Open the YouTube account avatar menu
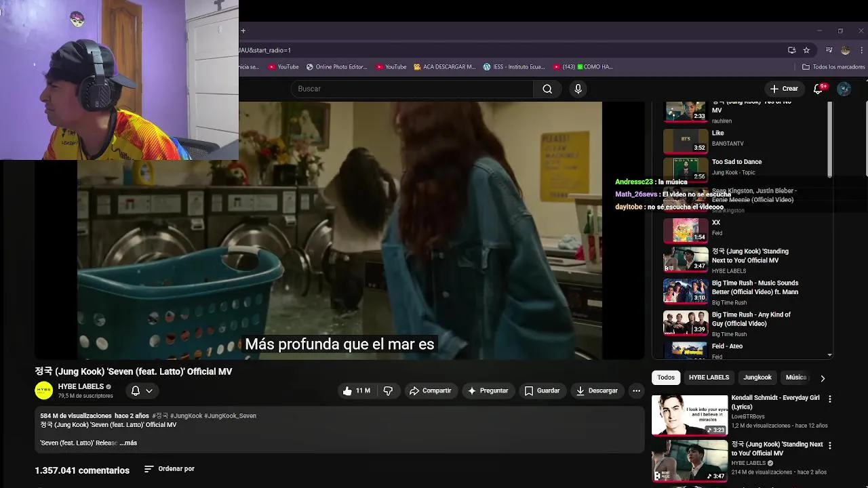 (844, 89)
